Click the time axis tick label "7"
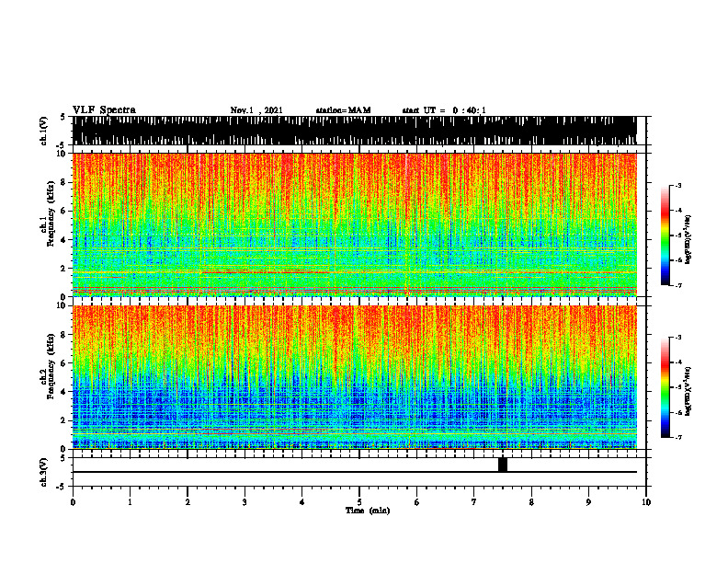The width and height of the screenshot is (728, 563). (474, 502)
